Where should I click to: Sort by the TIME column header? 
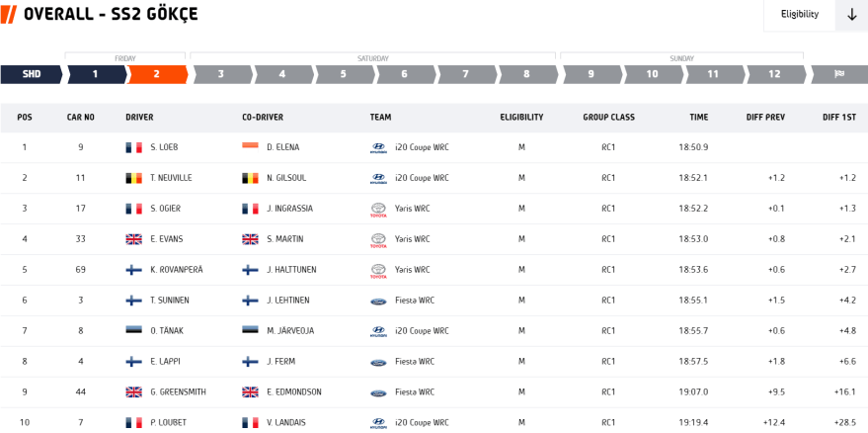click(698, 117)
